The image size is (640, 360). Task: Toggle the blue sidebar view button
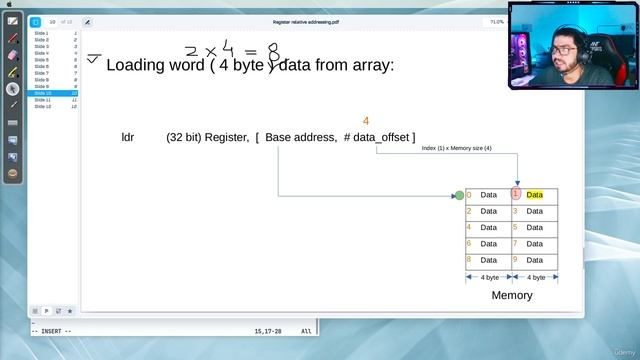(35, 22)
